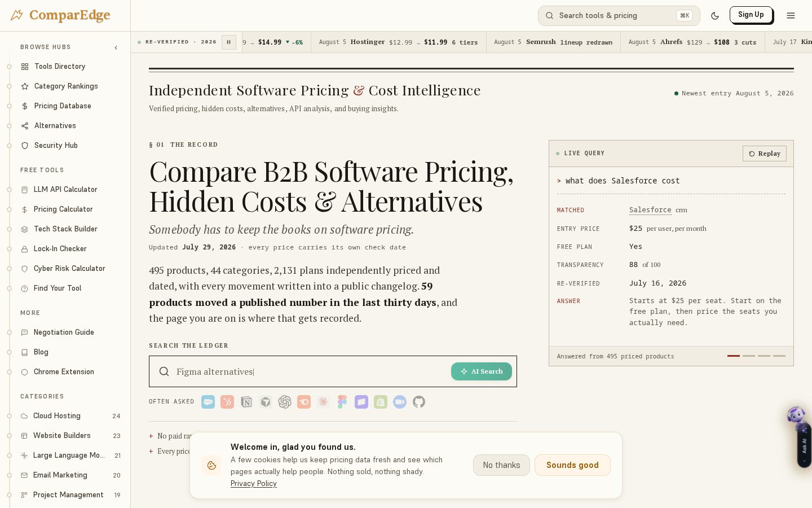812x508 pixels.
Task: Click the Tech Stack Builder layers icon
Action: click(24, 229)
